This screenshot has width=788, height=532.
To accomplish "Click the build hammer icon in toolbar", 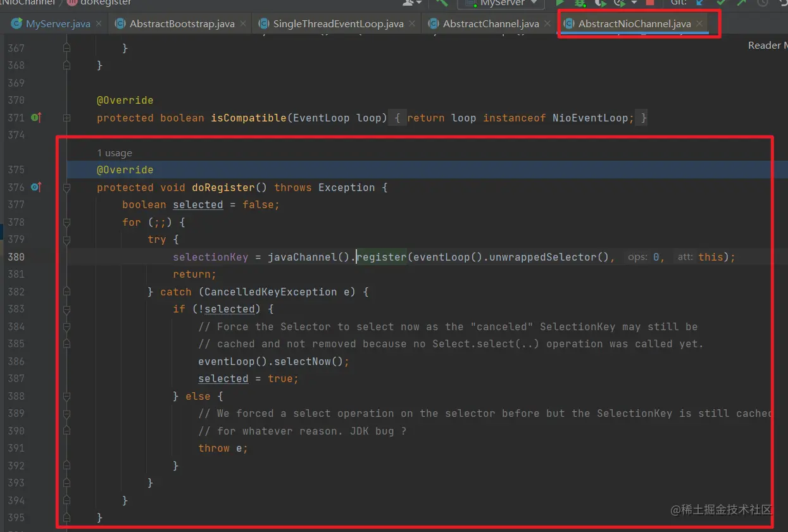I will click(441, 3).
